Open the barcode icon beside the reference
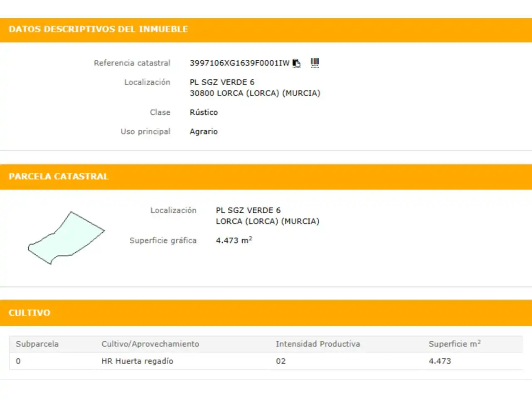Screen dimensions: 532x399 coord(315,63)
